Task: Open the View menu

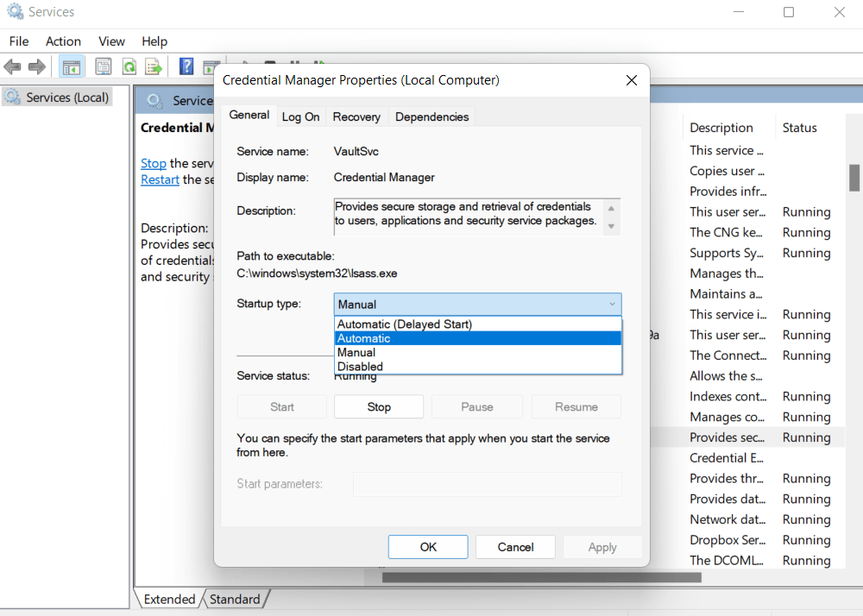Action: pos(111,41)
